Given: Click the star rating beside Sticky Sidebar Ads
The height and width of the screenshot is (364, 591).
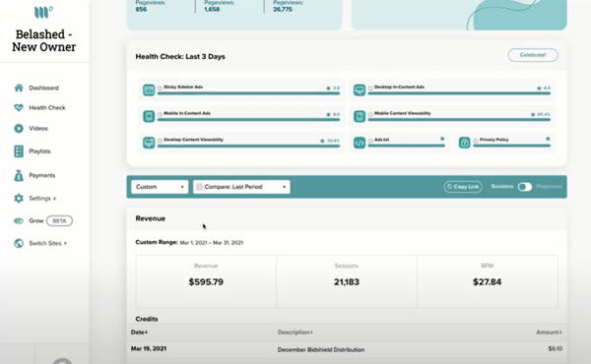Looking at the screenshot, I should point(333,89).
